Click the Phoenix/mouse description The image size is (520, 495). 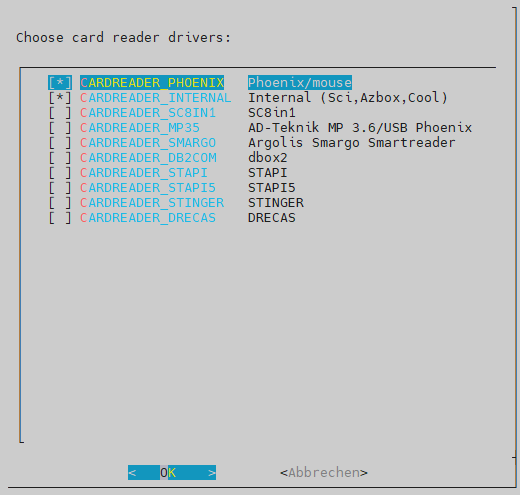(x=300, y=83)
